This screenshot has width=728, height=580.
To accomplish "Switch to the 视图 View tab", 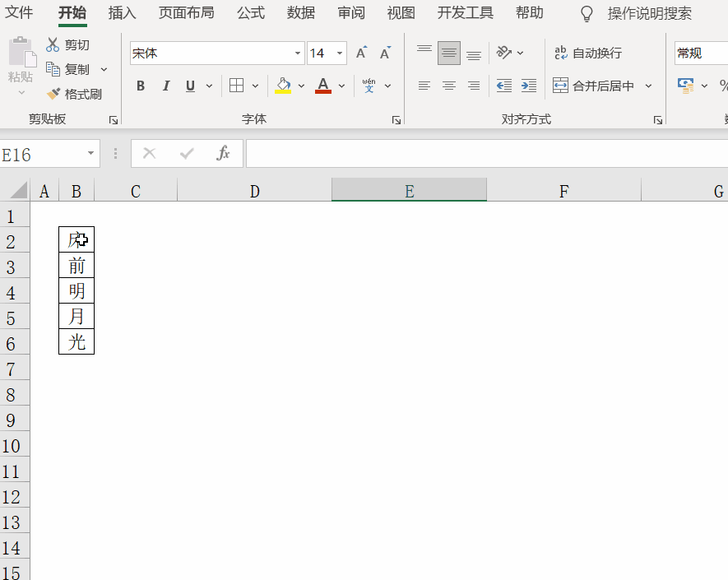I will click(401, 12).
